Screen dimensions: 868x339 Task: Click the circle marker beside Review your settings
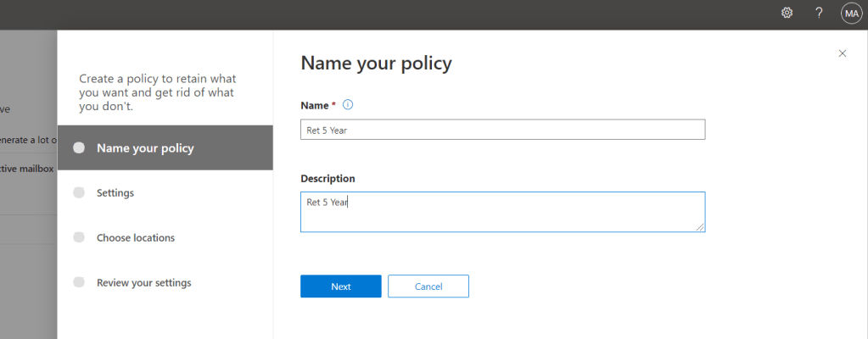click(x=79, y=283)
